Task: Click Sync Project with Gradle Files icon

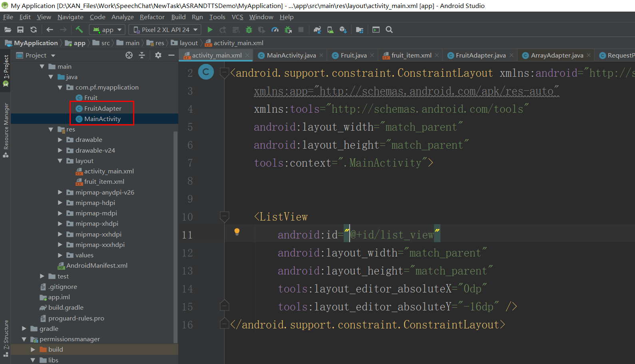Action: [317, 30]
